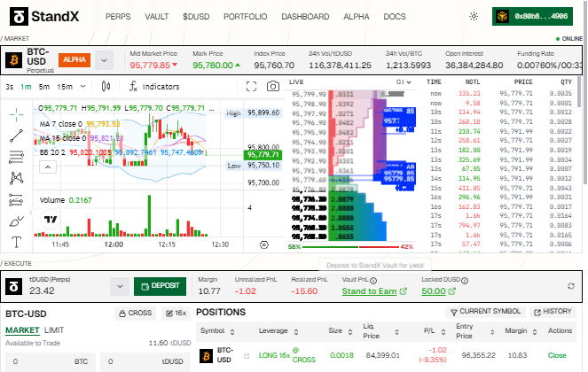Open the Indicators menu

pos(154,87)
